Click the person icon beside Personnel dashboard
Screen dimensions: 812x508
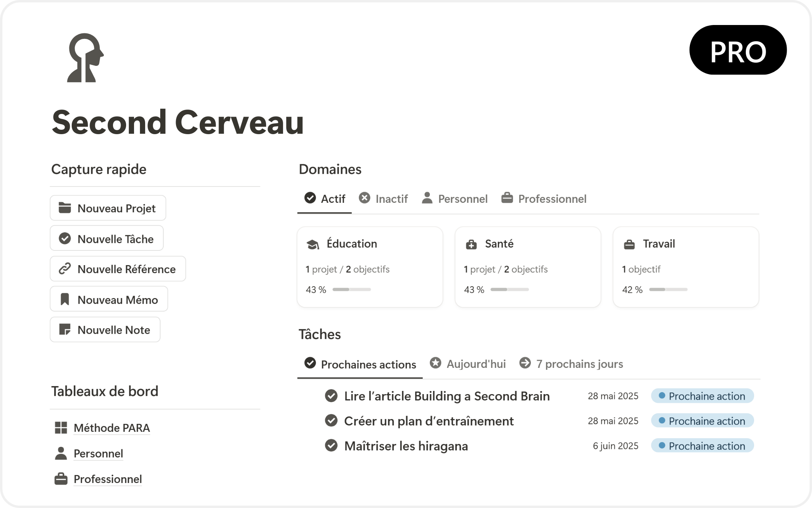click(x=61, y=454)
